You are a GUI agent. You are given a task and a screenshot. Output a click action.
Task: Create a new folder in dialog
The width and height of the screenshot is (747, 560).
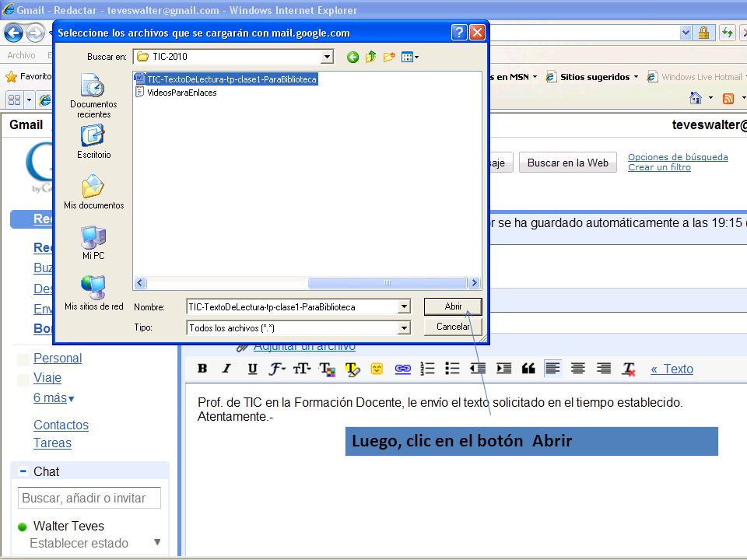(389, 57)
